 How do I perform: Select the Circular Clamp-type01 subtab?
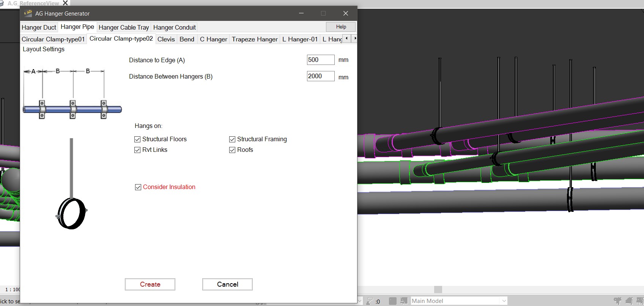pyautogui.click(x=53, y=39)
